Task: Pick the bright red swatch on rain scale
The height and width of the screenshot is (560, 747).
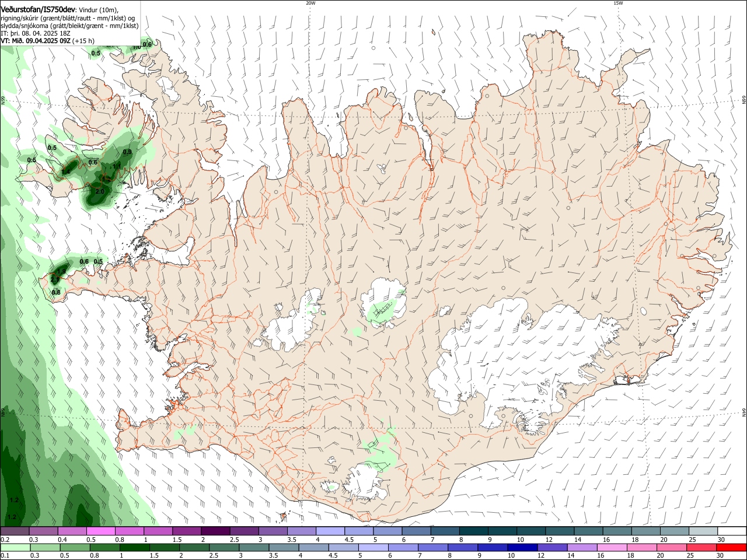Action: click(x=731, y=547)
